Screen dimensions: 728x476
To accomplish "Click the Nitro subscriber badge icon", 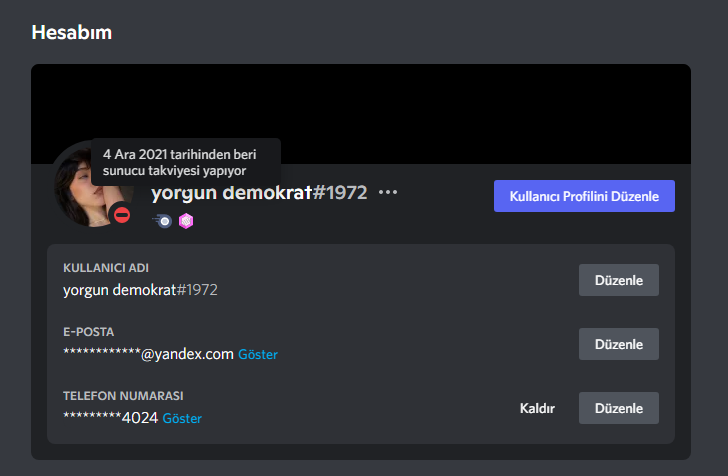I will 162,221.
